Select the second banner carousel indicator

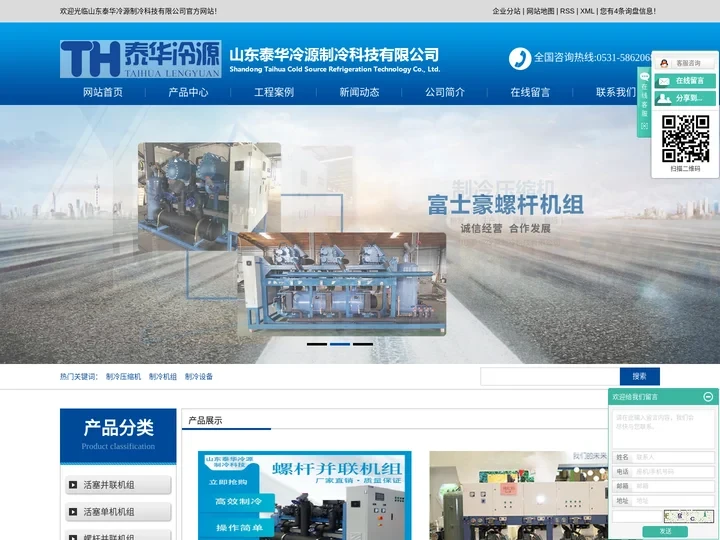[x=340, y=344]
